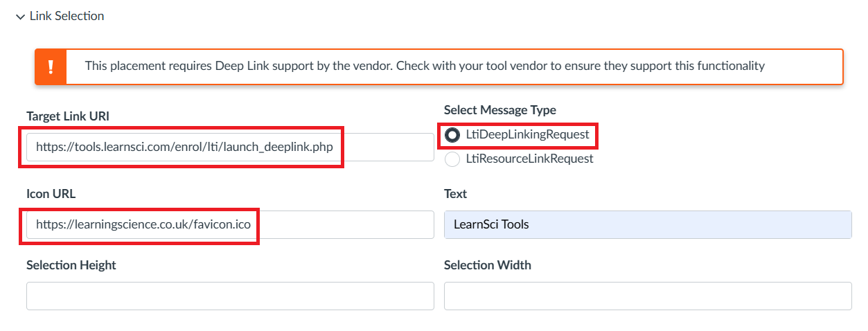Click the LtiResourceLinkRequest option label text

click(529, 159)
